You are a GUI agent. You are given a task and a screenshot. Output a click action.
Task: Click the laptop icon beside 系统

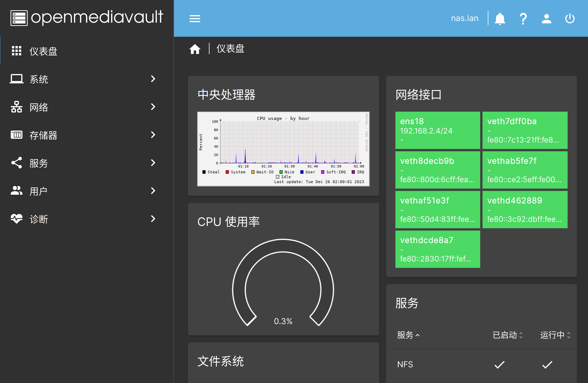(x=17, y=79)
